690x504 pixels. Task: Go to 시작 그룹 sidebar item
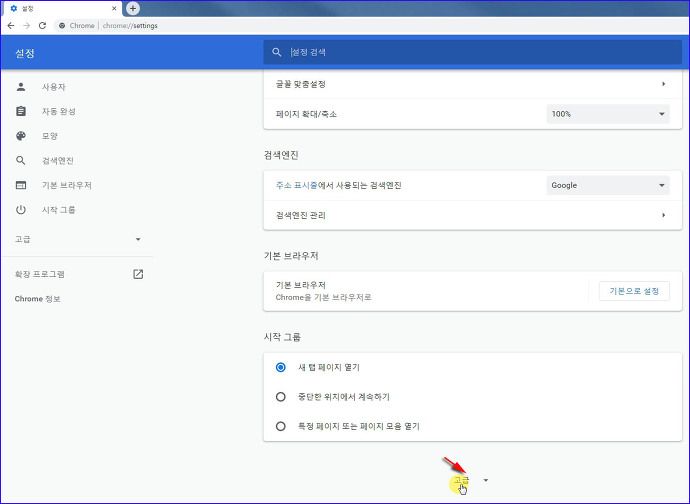tap(59, 210)
